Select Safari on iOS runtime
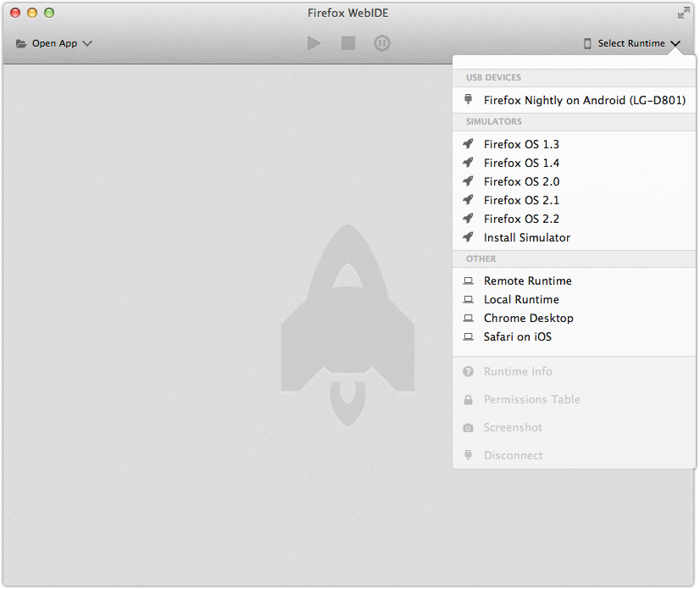The image size is (700, 589). click(574, 337)
